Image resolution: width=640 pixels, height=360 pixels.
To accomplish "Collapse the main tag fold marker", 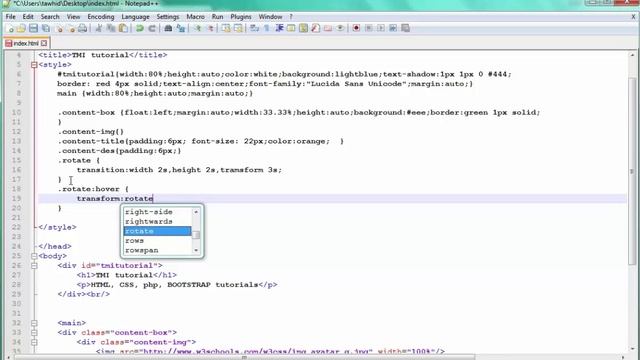I will coord(34,323).
